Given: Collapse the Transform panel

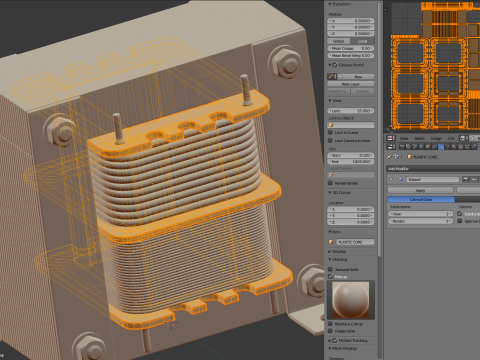Looking at the screenshot, I should [330, 4].
